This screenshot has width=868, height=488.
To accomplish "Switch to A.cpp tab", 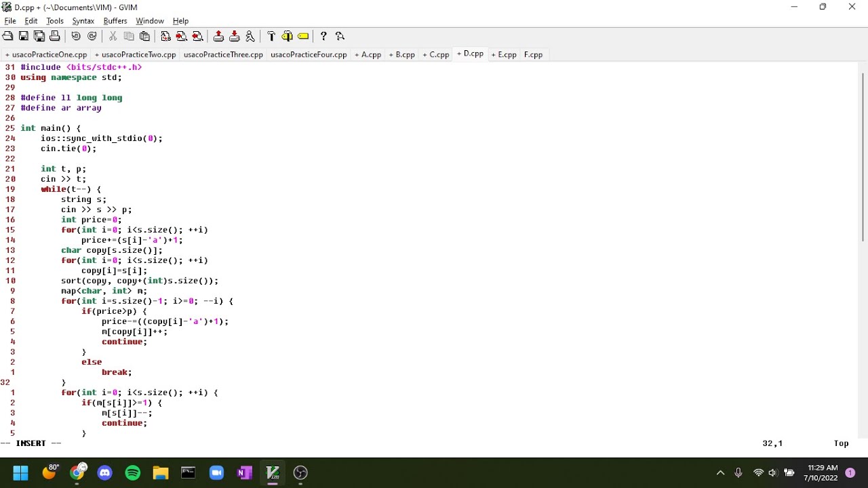I will pyautogui.click(x=368, y=54).
